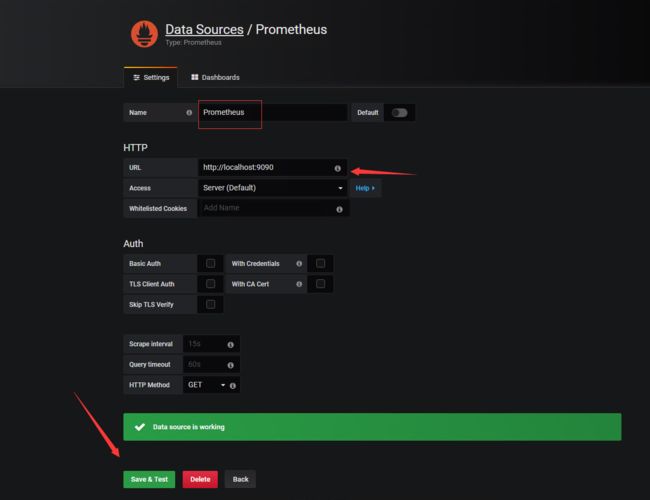Switch to the Dashboards tab
This screenshot has height=500, width=650.
click(x=216, y=78)
